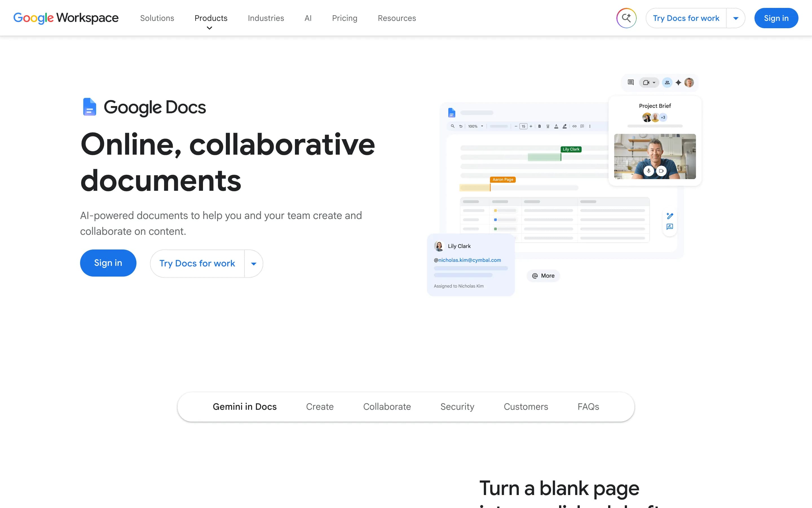The width and height of the screenshot is (812, 508).
Task: Click the header Try Docs for work button
Action: (x=686, y=18)
